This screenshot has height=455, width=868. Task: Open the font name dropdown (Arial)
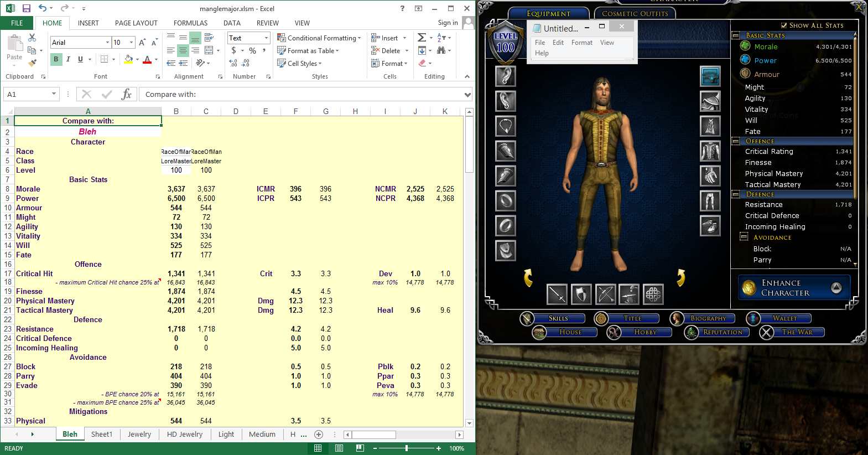tap(107, 43)
